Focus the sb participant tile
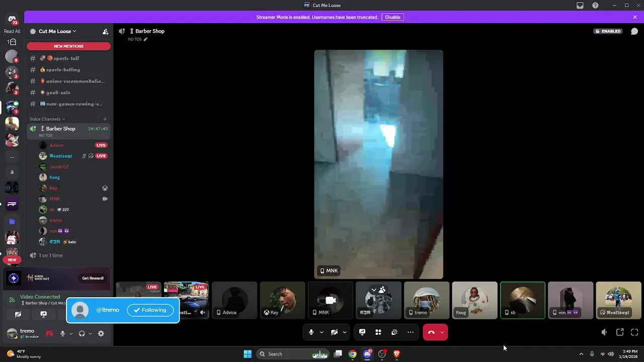Viewport: 644px width, 362px height. (523, 300)
